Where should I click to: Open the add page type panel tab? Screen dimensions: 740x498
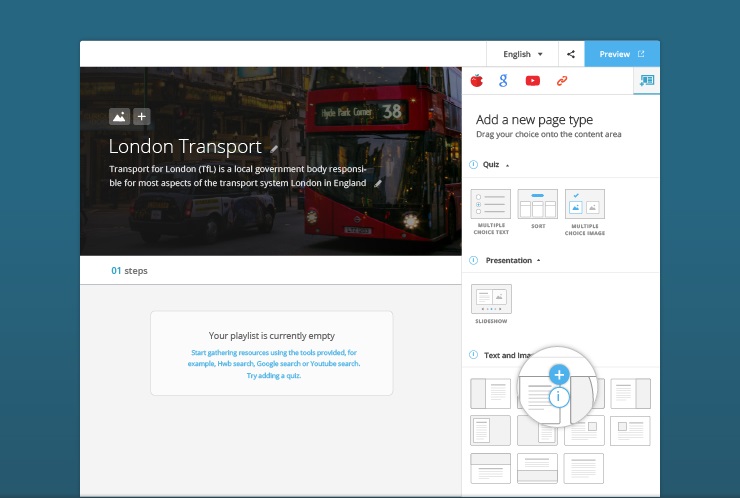[646, 81]
